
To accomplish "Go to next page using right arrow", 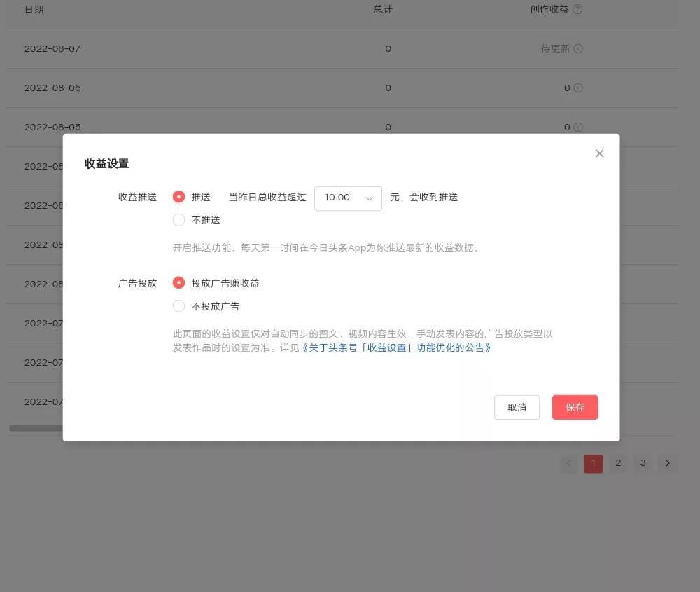I will click(668, 463).
